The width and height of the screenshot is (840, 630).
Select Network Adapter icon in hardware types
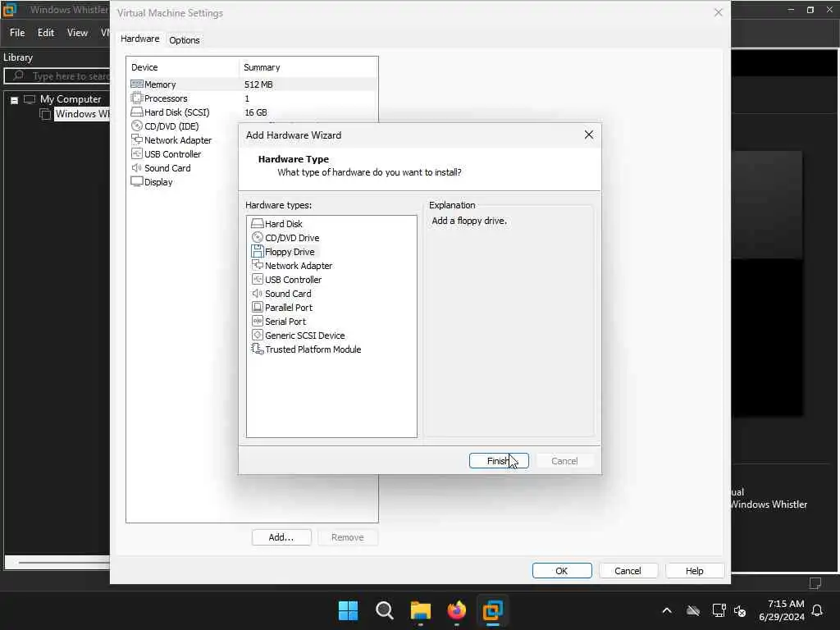(257, 265)
